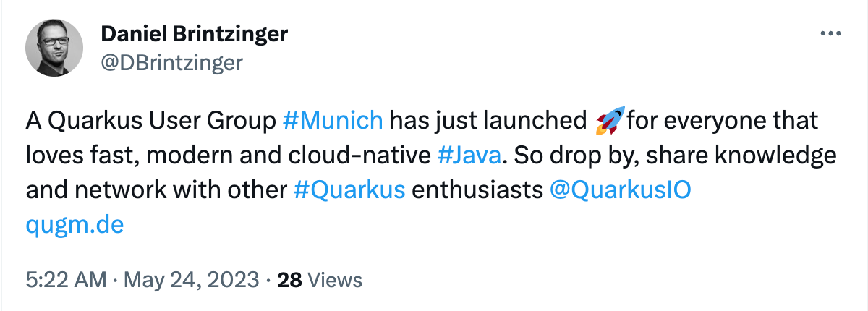Screen dimensions: 868x311
Task: Open the #Munich hashtag
Action: [x=333, y=121]
